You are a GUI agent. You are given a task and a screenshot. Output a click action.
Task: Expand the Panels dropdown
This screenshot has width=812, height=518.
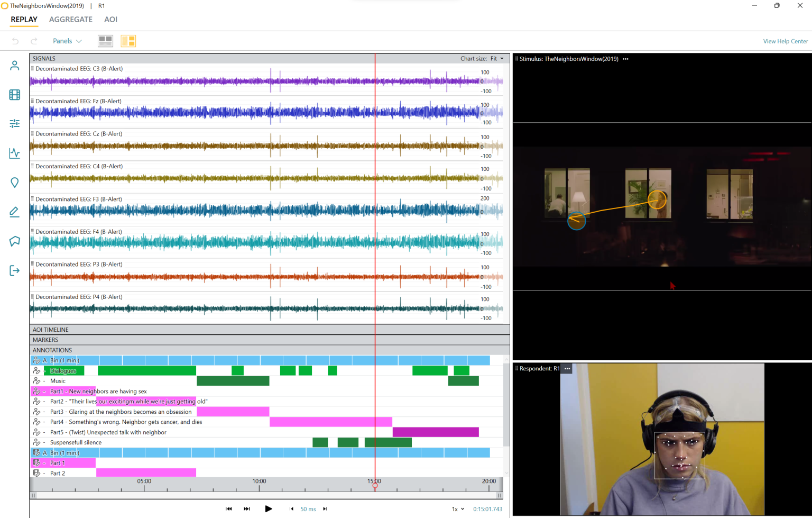pos(67,41)
